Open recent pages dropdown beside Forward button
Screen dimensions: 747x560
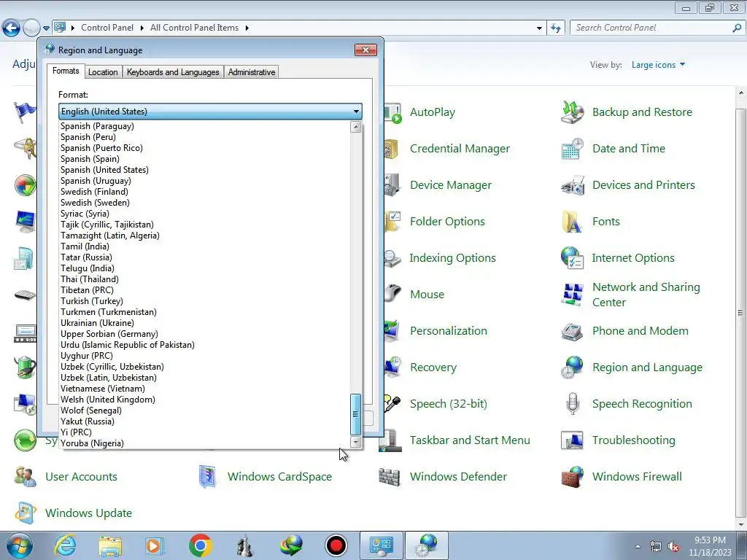(x=46, y=28)
